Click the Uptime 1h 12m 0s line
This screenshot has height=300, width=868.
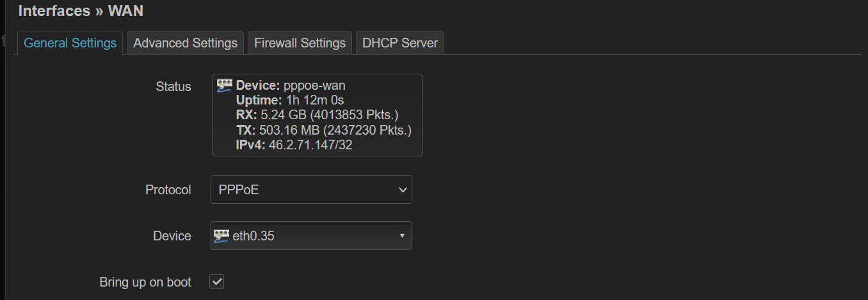pos(290,100)
